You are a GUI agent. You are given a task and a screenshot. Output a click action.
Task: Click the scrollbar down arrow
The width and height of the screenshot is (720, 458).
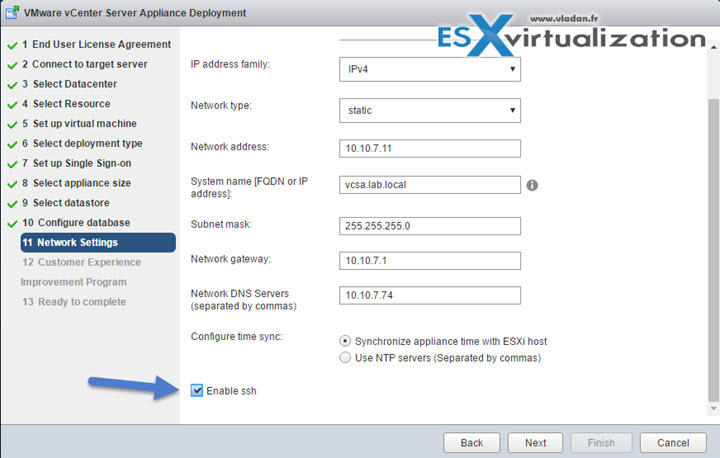pyautogui.click(x=713, y=408)
